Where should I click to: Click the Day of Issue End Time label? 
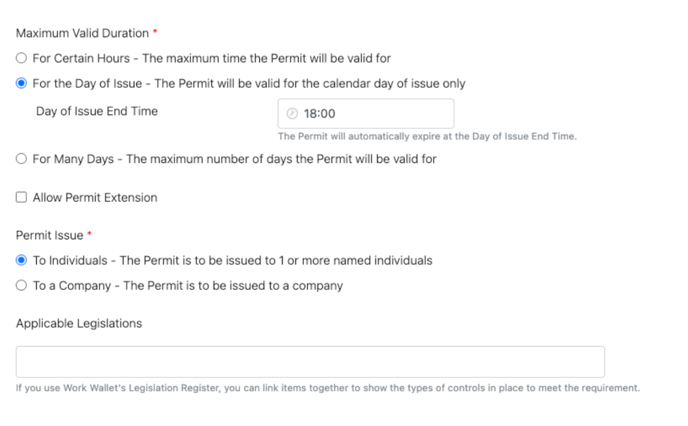[97, 111]
